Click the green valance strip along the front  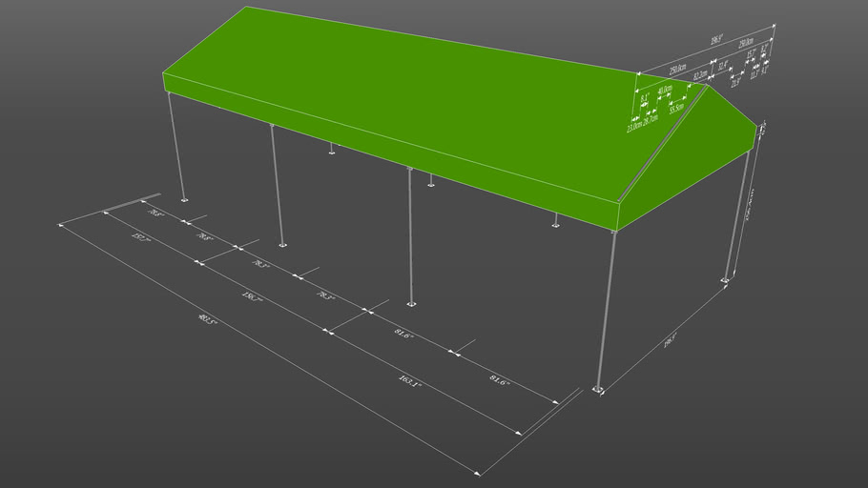click(382, 151)
